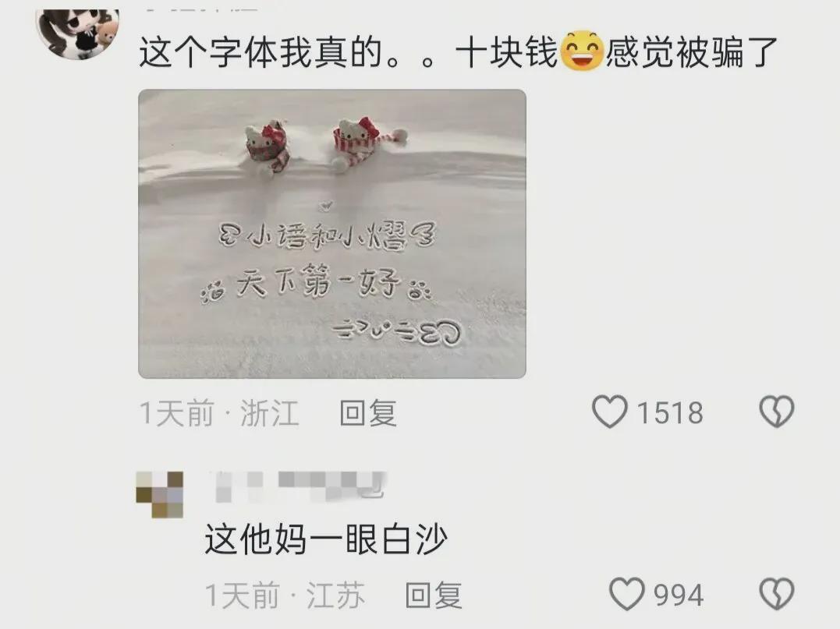Image resolution: width=840 pixels, height=629 pixels.
Task: Tap the laughing emoji in the comment
Action: [581, 51]
